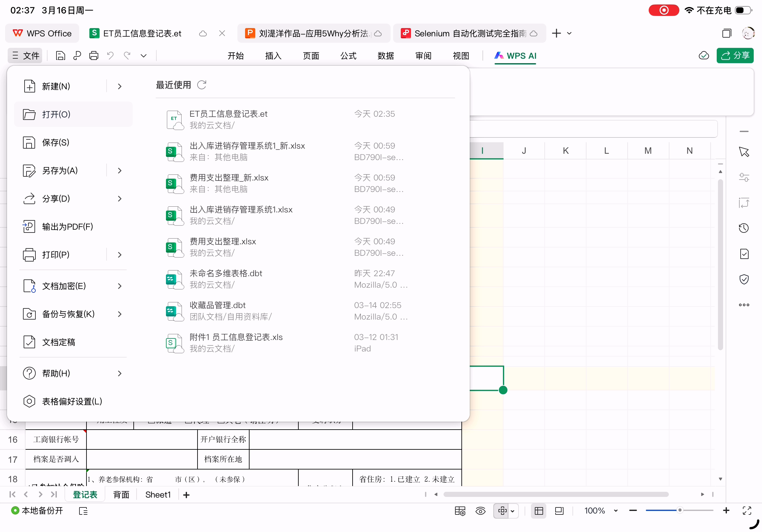Refresh the recently used file list
The height and width of the screenshot is (532, 762).
(x=201, y=85)
